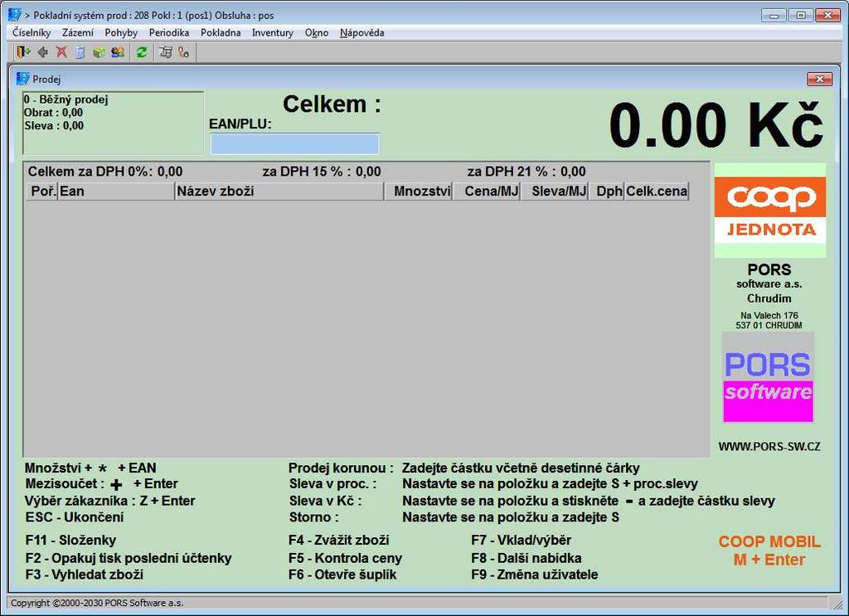
Task: Click the blue calculator toolbar icon
Action: 80,52
